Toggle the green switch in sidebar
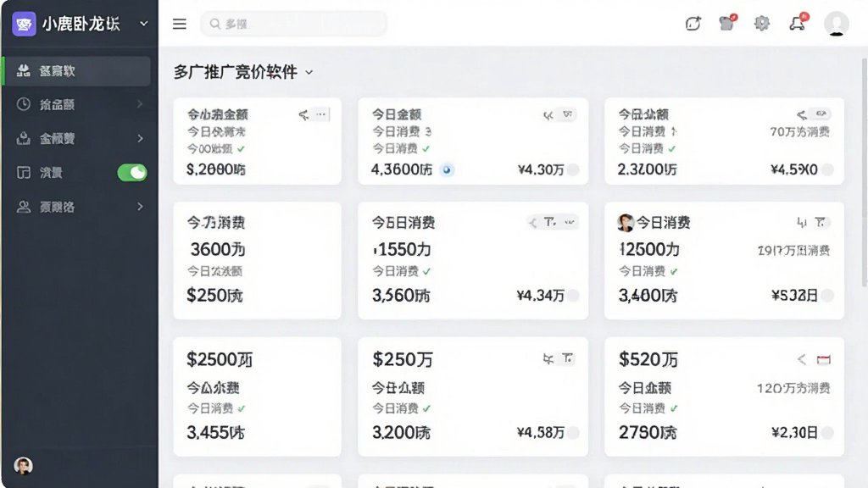This screenshot has width=868, height=488. pyautogui.click(x=131, y=173)
